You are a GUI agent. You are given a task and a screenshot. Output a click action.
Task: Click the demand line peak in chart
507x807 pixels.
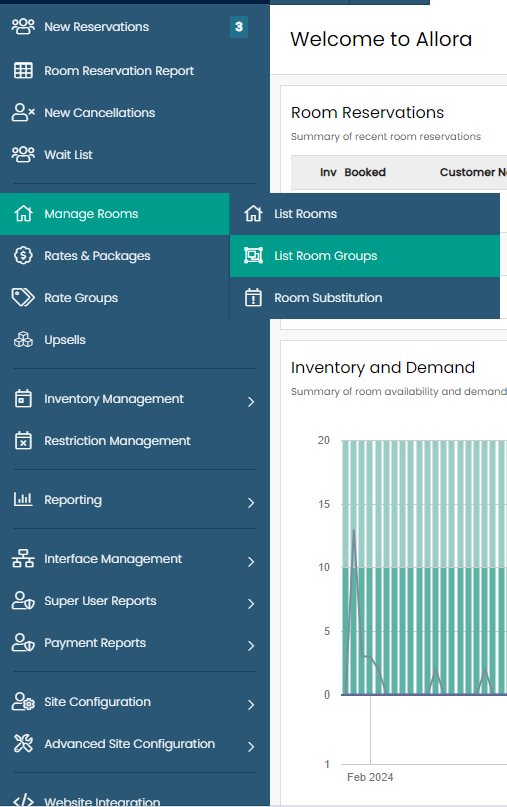(x=354, y=530)
